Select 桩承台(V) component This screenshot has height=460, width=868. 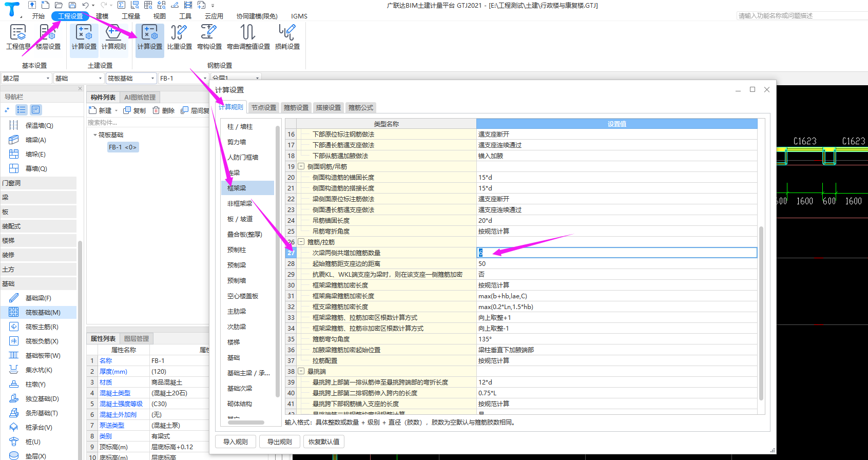38,427
